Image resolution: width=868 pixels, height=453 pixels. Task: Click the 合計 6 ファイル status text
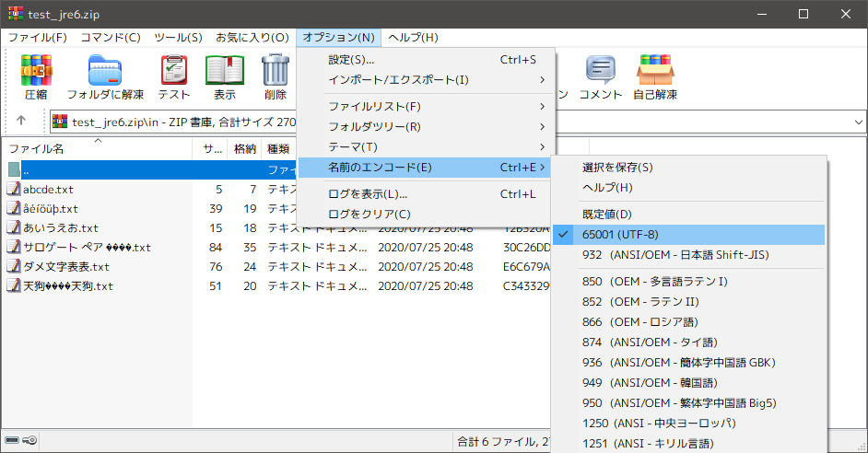point(502,441)
